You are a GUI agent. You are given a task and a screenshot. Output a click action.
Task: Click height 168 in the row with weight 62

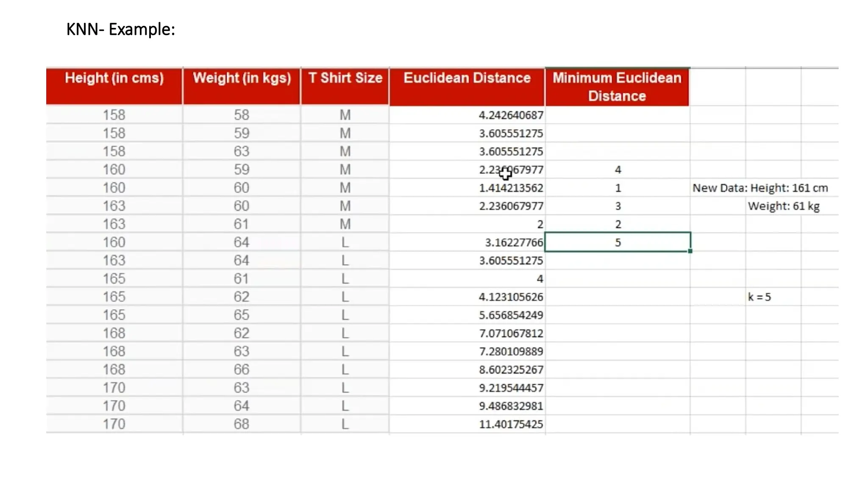point(114,333)
